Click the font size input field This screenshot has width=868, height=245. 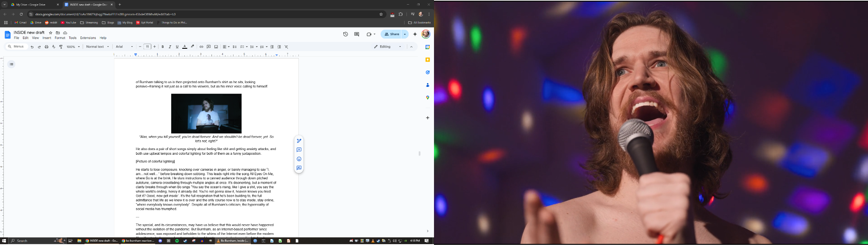(147, 47)
